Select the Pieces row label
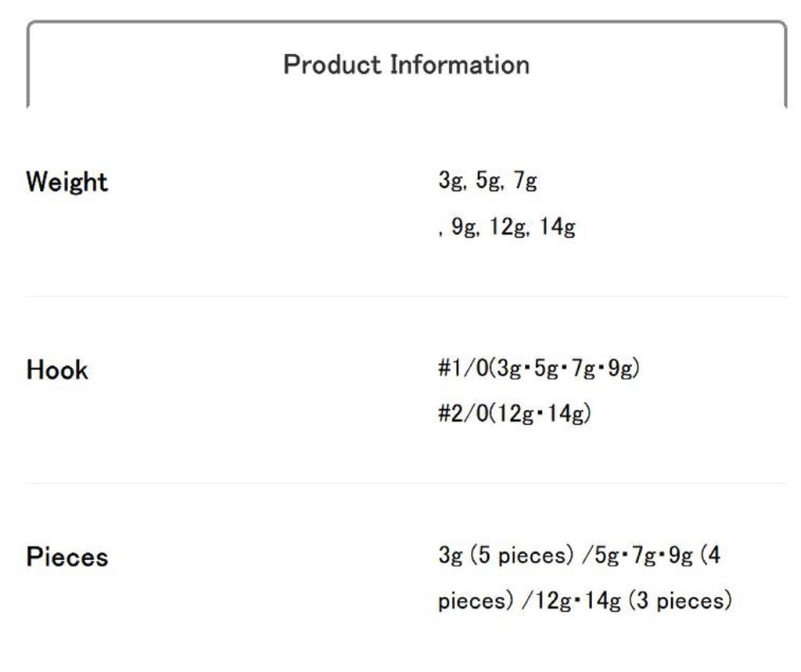 click(x=67, y=557)
